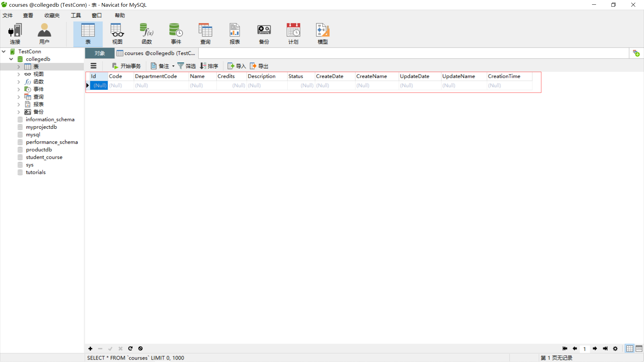The image size is (644, 362).
Task: Collapse the collegedb database tree node
Action: [11, 59]
